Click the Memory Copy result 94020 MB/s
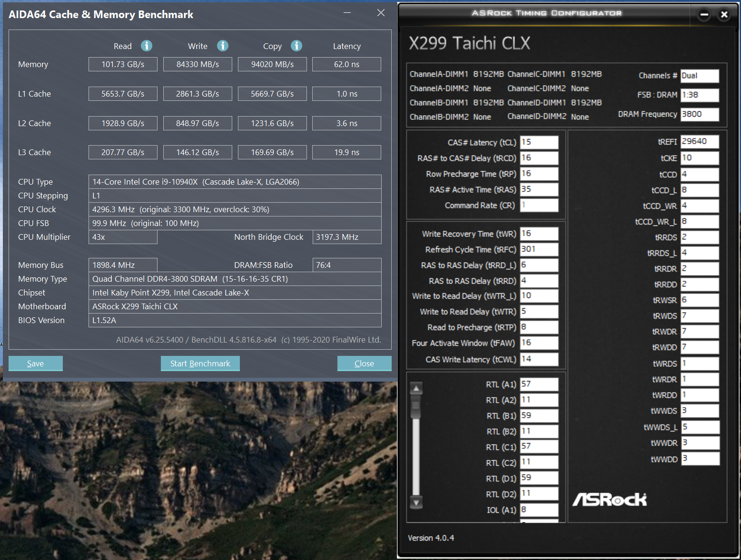741x560 pixels. point(272,64)
